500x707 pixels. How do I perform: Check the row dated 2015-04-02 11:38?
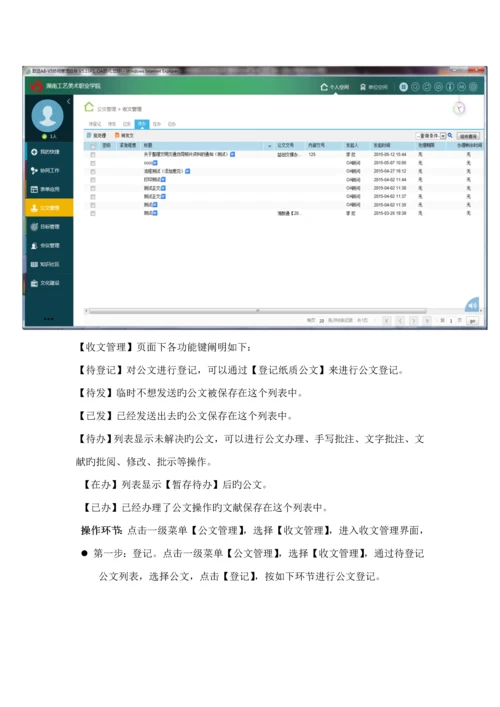coord(93,188)
